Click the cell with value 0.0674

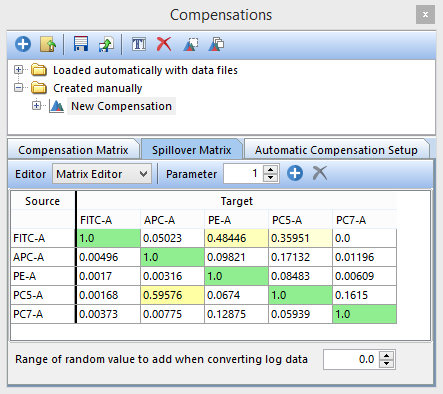tap(236, 295)
